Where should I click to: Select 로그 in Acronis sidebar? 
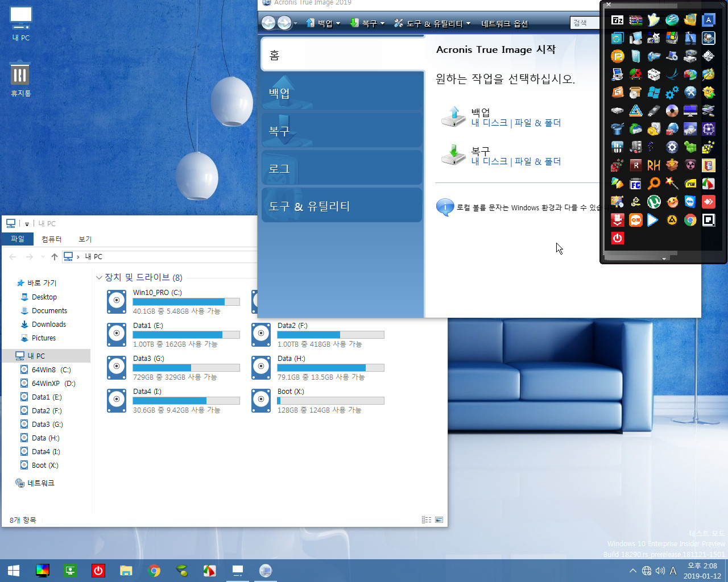[342, 168]
